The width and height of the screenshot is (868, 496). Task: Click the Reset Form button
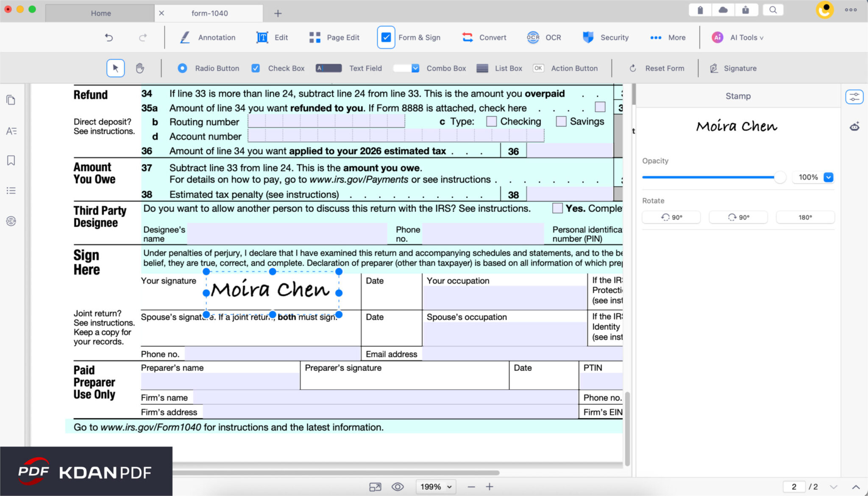657,68
